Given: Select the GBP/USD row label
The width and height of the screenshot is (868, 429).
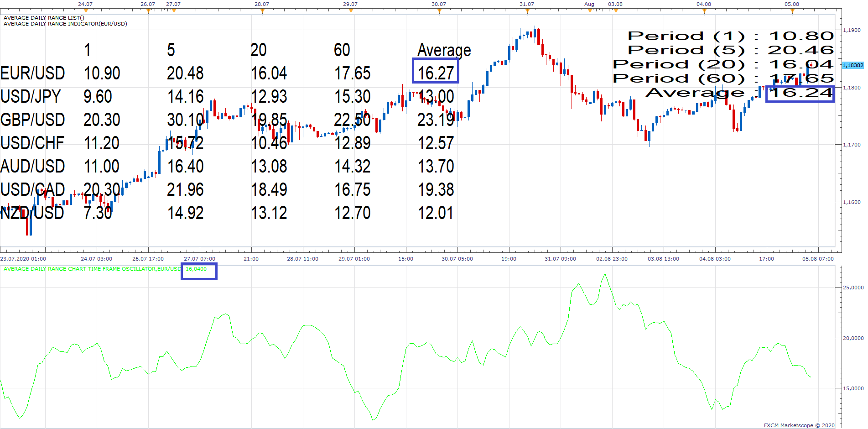Looking at the screenshot, I should 32,120.
